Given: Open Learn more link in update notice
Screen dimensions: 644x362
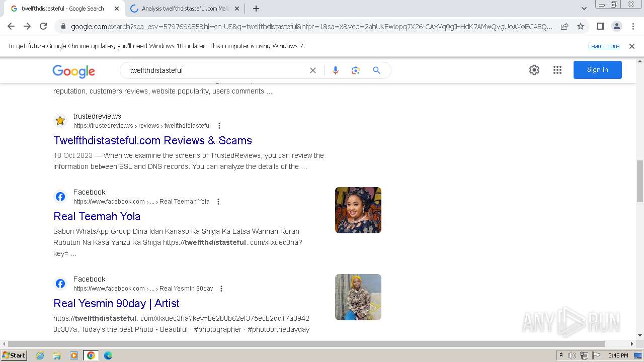Looking at the screenshot, I should (604, 46).
